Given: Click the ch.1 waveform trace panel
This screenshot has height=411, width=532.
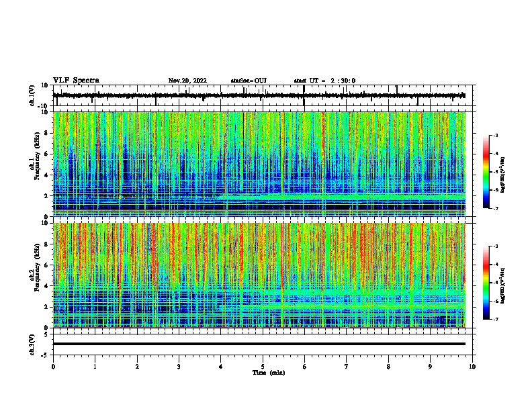Looking at the screenshot, I should [x=264, y=95].
